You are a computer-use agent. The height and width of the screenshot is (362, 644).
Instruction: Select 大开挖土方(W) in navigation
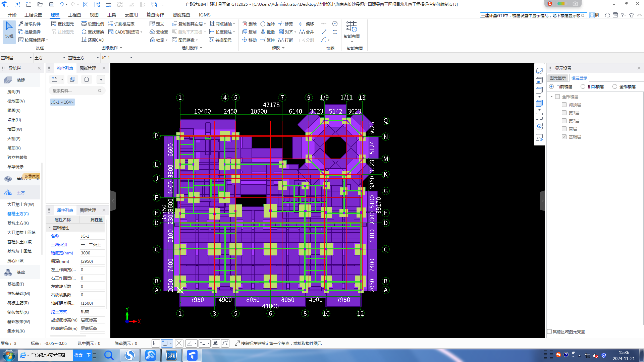coord(21,204)
